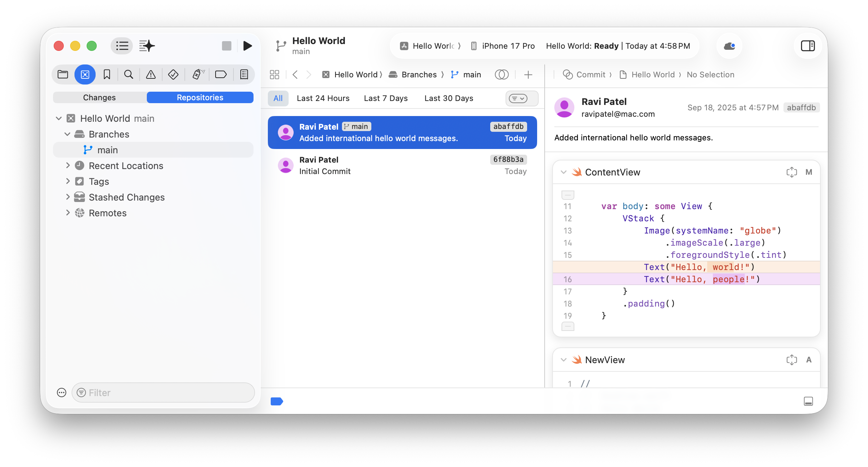
Task: Open the Breakpoint navigator icon
Action: pos(221,74)
